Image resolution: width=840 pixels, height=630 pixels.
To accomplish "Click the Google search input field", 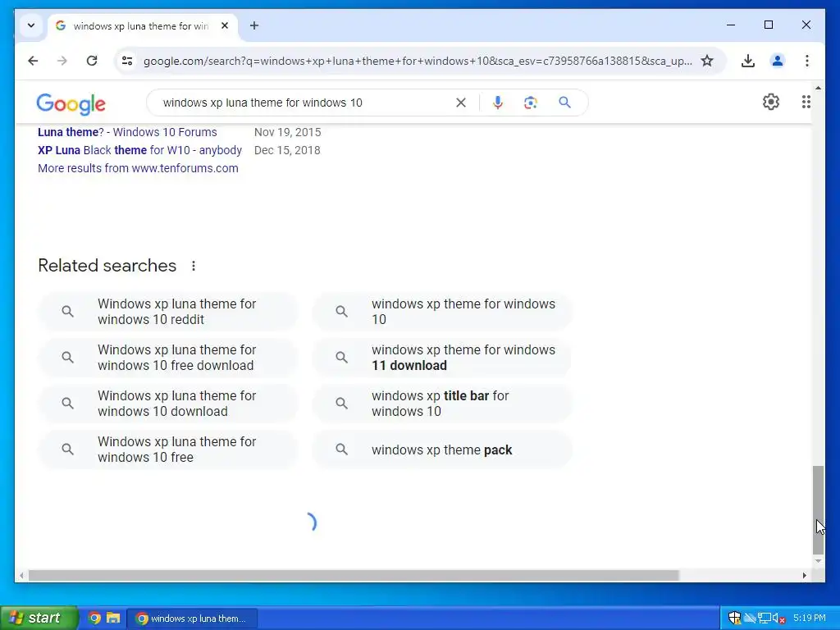I will [305, 103].
